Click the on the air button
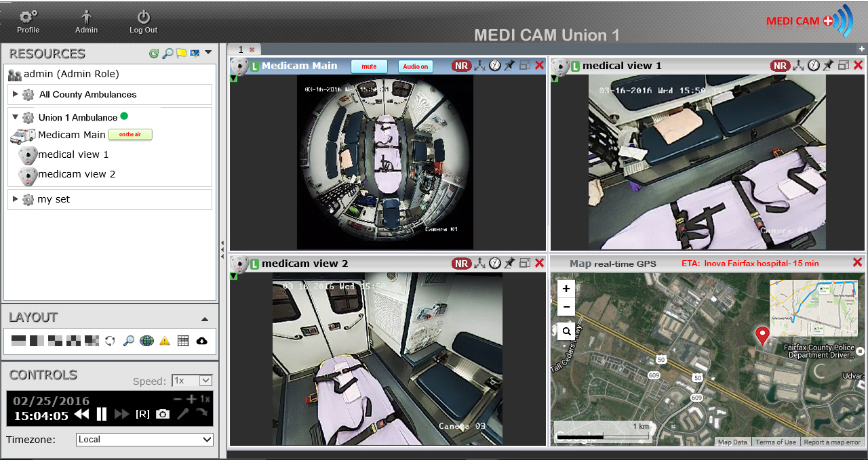Image resolution: width=868 pixels, height=460 pixels. tap(130, 135)
